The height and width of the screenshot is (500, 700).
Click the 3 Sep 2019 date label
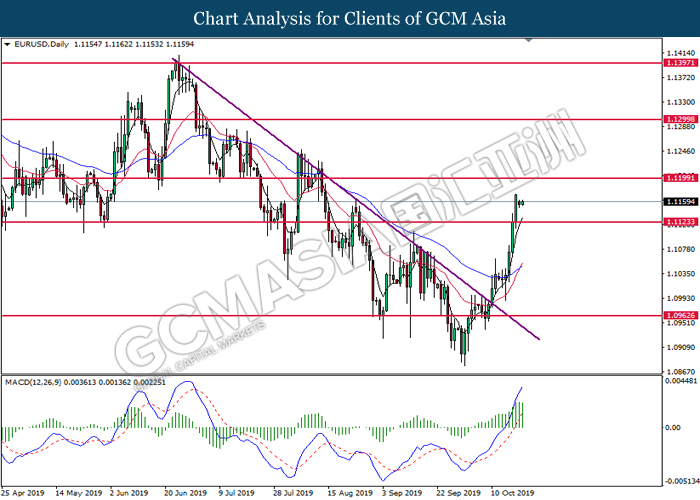[402, 493]
